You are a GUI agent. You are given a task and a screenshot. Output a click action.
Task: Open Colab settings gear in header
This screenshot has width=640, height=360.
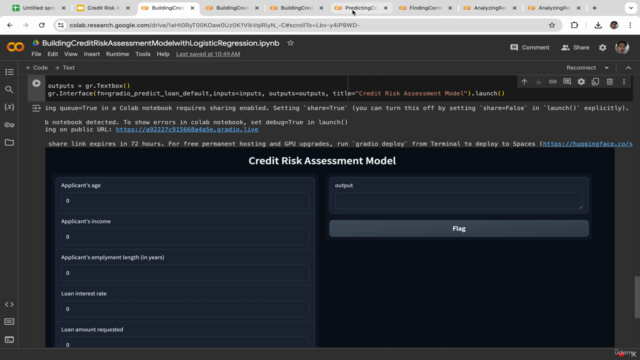pyautogui.click(x=602, y=47)
